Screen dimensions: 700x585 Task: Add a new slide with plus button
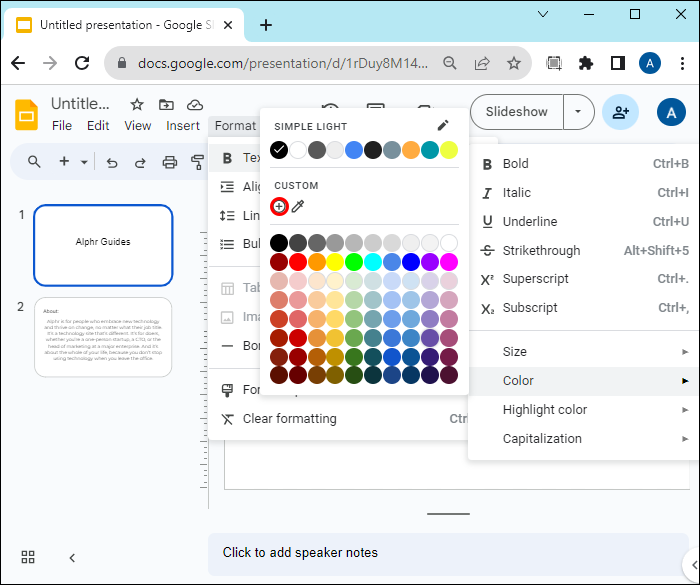click(64, 161)
